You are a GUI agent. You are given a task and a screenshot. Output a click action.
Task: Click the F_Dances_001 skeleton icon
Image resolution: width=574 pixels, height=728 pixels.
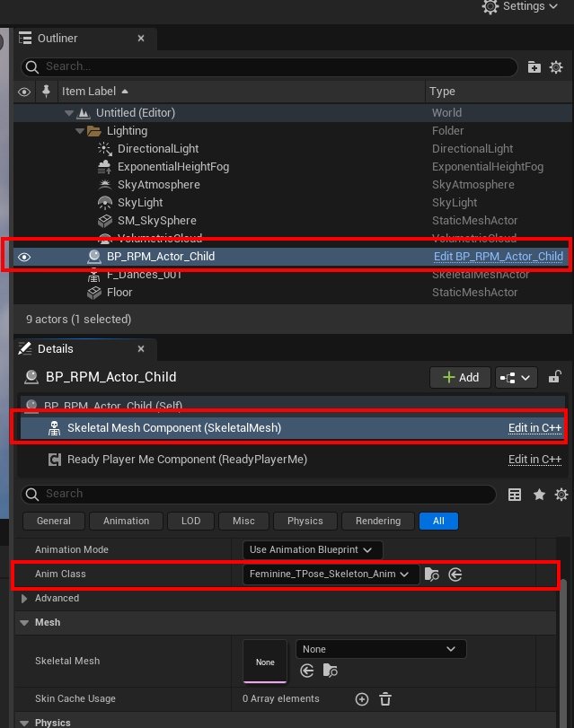point(94,276)
